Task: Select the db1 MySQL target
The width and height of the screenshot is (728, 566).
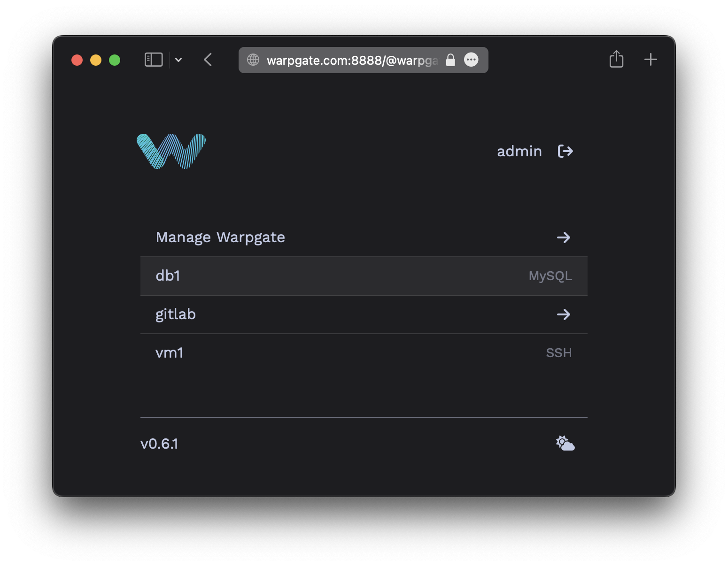Action: click(x=364, y=276)
